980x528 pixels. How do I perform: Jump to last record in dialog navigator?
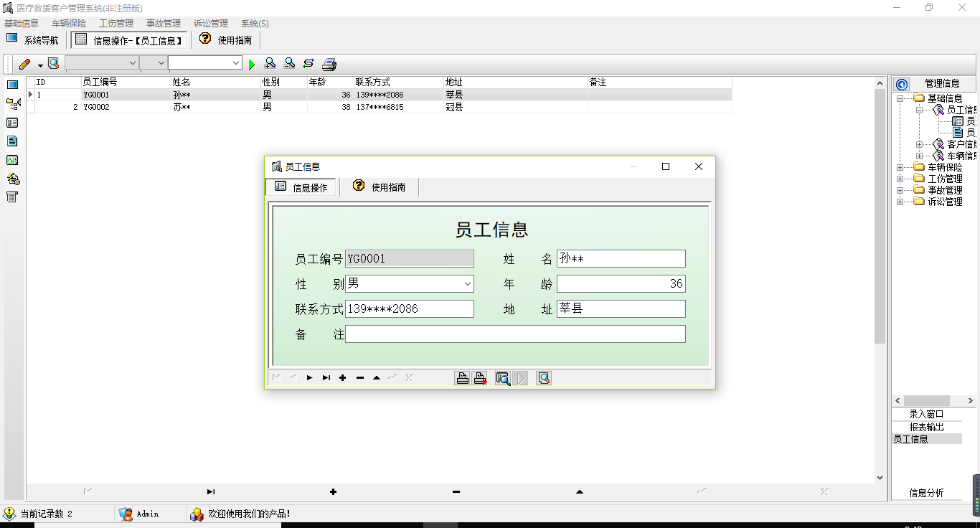pos(326,378)
